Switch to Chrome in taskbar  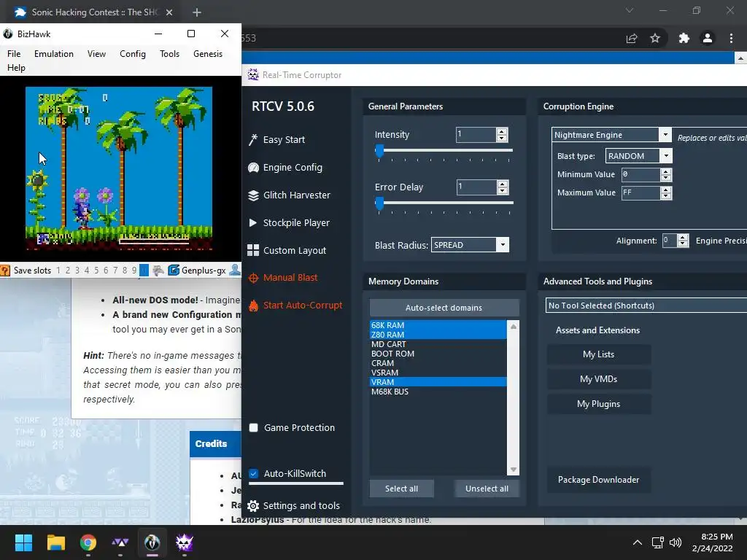pos(88,542)
